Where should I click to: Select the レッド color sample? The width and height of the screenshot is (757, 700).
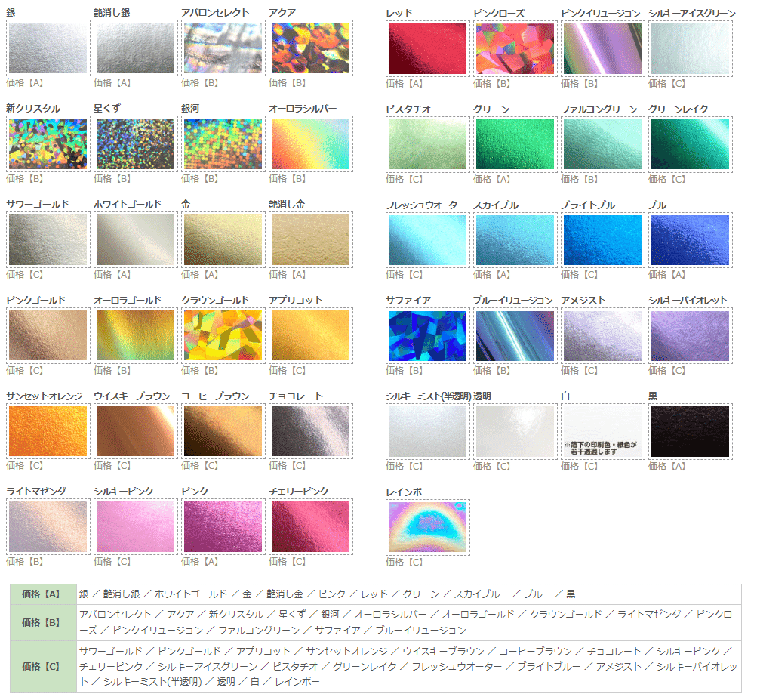click(427, 48)
